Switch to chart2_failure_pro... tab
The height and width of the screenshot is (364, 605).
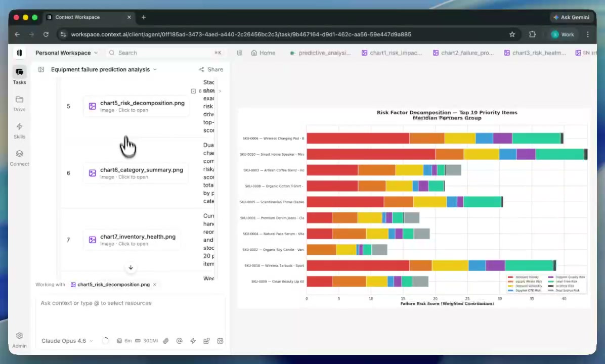(463, 53)
